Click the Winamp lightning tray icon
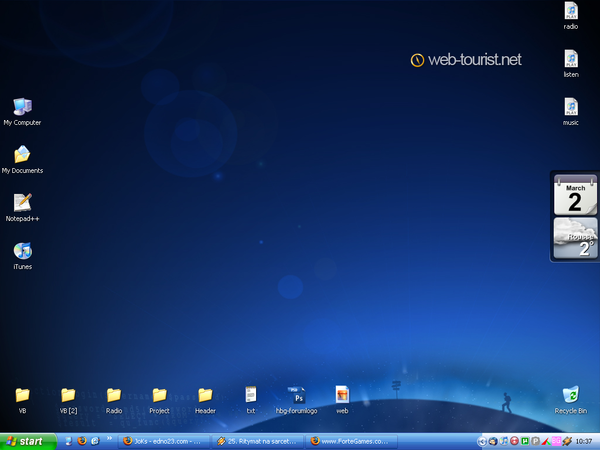This screenshot has width=600, height=450. click(567, 442)
